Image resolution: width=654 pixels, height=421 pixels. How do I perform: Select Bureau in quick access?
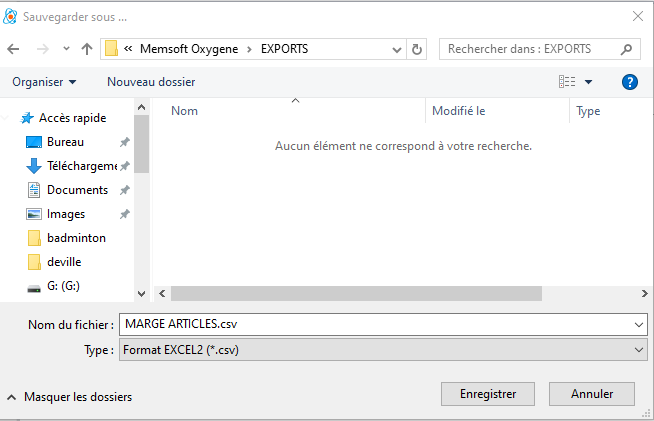point(64,142)
